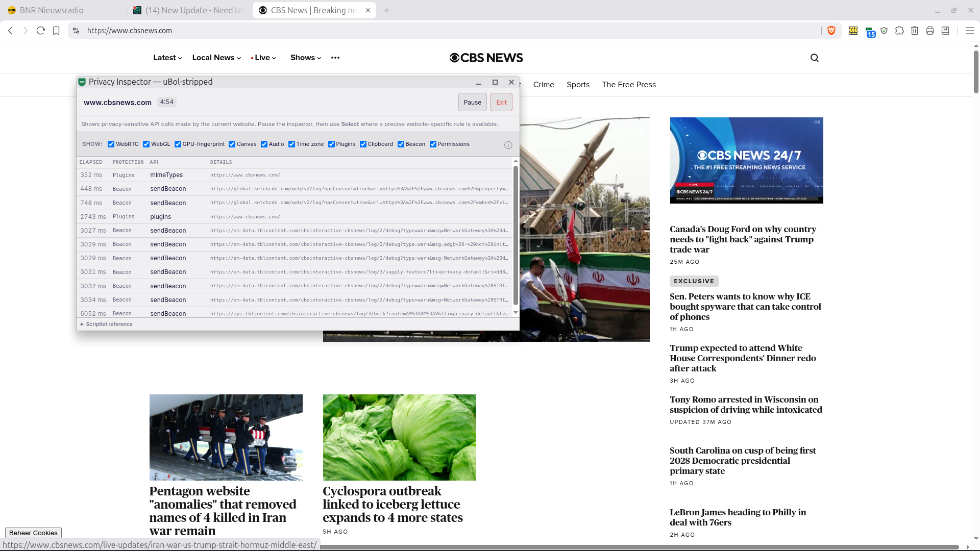Click the yellow brick wall extension icon

coord(853,31)
